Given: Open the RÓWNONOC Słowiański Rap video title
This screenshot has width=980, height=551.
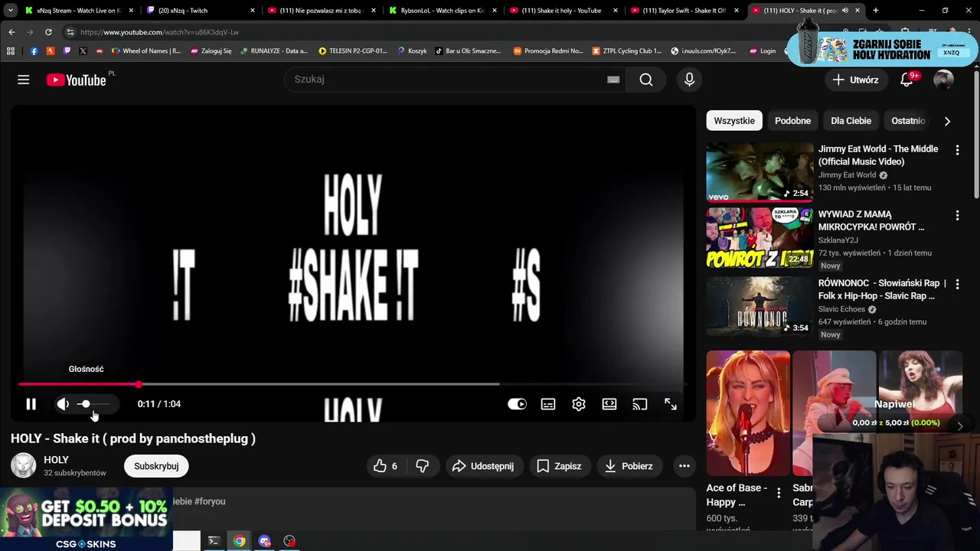Looking at the screenshot, I should point(882,289).
